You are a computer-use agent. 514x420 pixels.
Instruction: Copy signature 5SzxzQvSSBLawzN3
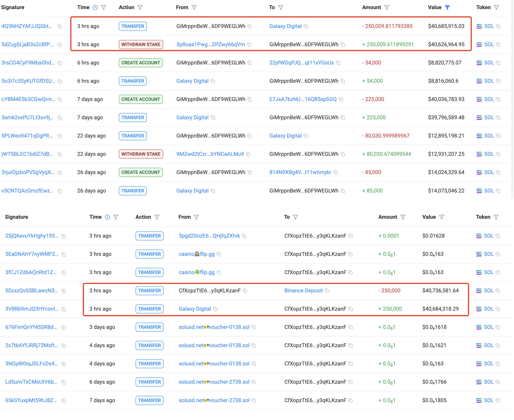(x=64, y=291)
